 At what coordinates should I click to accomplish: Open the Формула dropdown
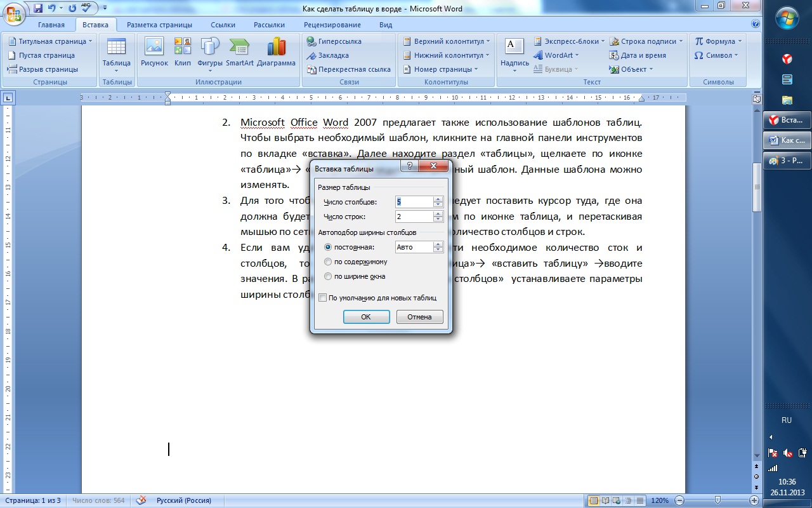point(718,41)
